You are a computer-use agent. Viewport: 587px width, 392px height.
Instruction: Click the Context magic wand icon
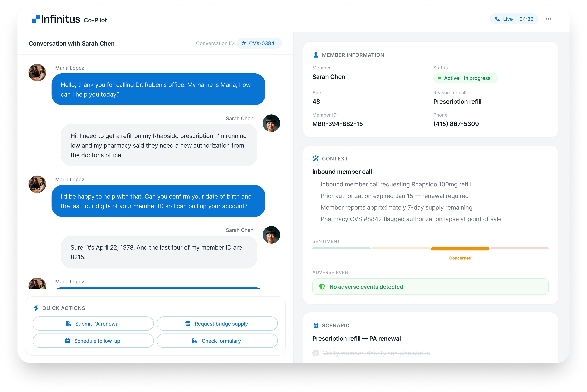tap(316, 159)
